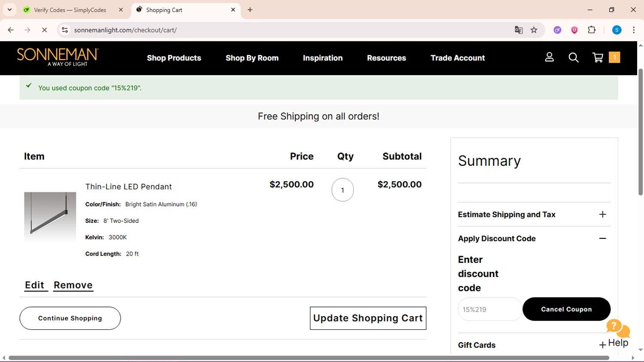Open the tab search dropdown arrow
This screenshot has height=362, width=644.
coord(9,9)
